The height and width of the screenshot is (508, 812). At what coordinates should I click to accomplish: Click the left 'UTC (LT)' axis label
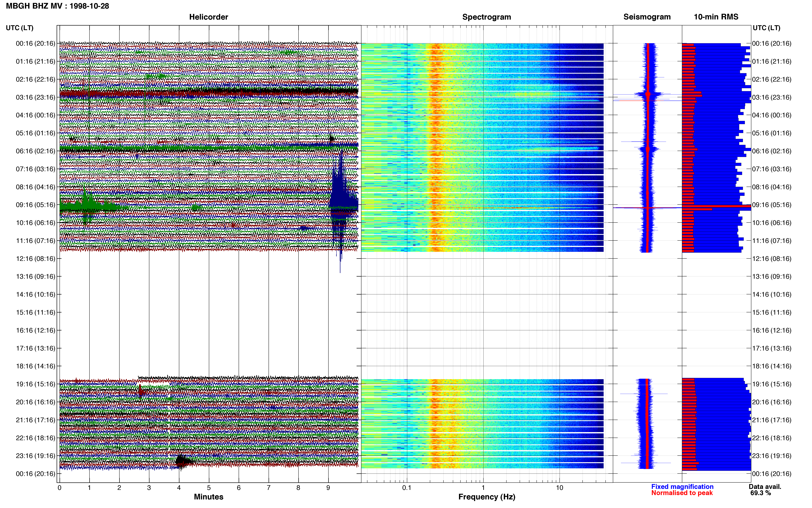(x=19, y=28)
